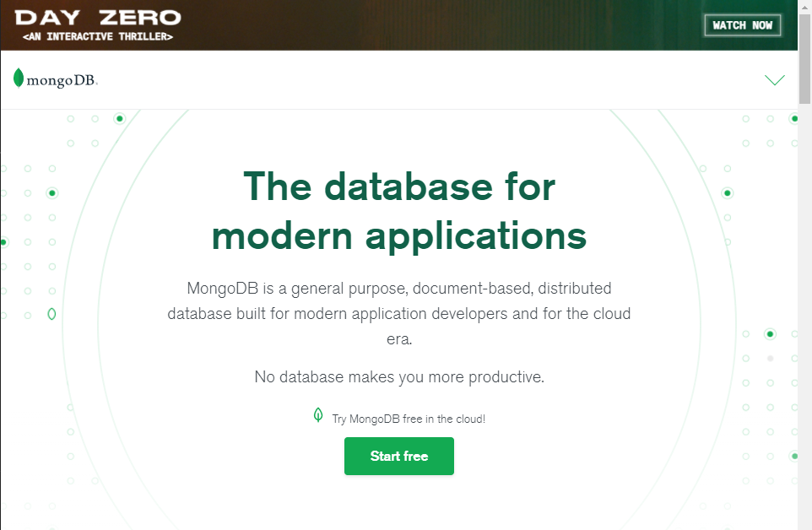Click the '<AN INTERACTIVE THRILLER>' subtitle

click(98, 37)
